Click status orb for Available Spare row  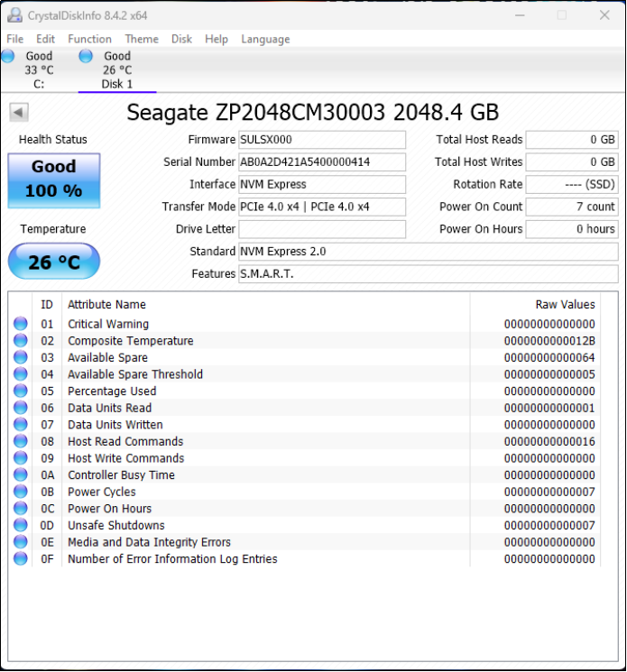[x=20, y=357]
